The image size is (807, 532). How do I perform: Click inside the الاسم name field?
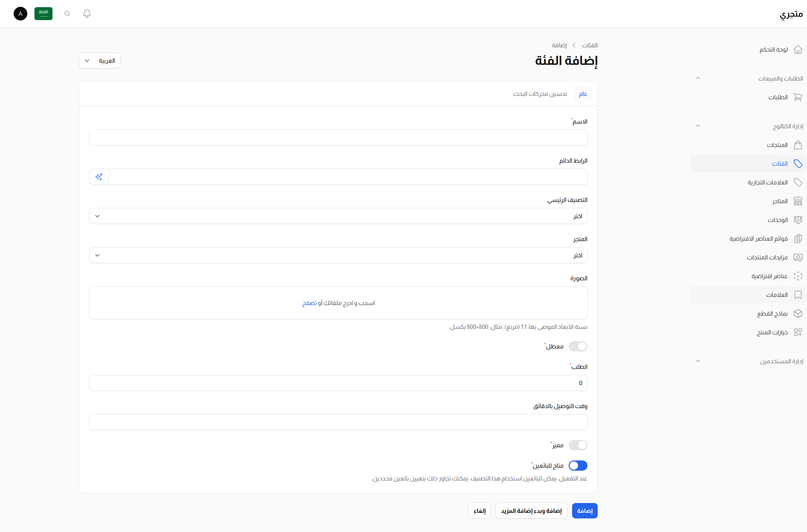point(338,138)
